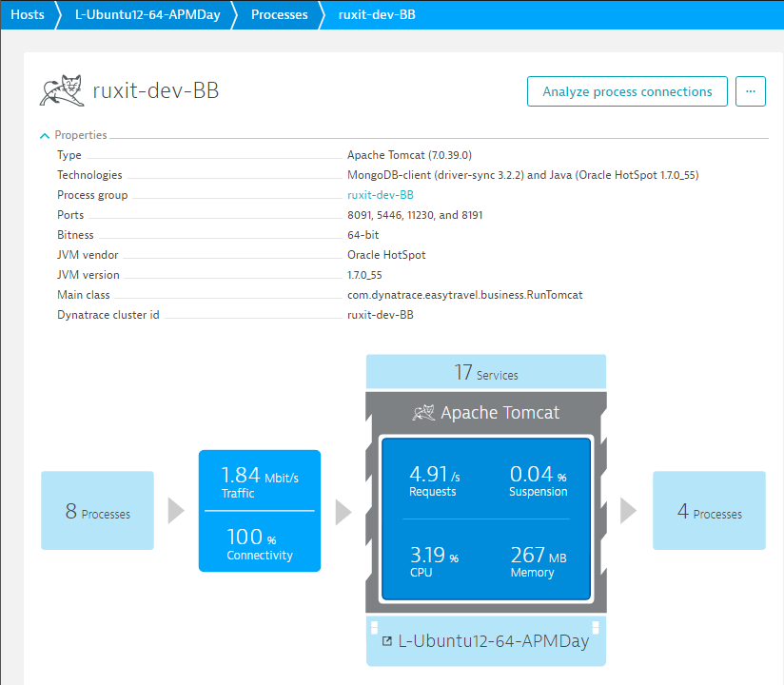Select the 3.19 % CPU metric

click(x=434, y=561)
